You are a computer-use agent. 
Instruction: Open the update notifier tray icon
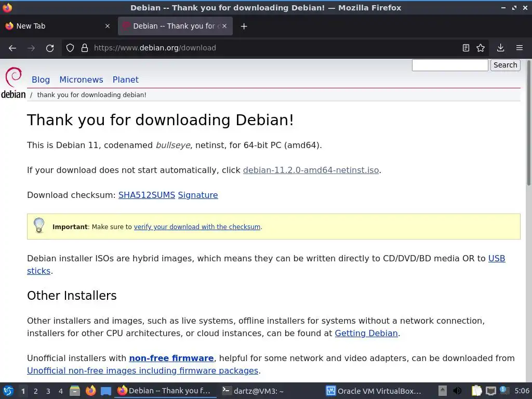point(504,391)
